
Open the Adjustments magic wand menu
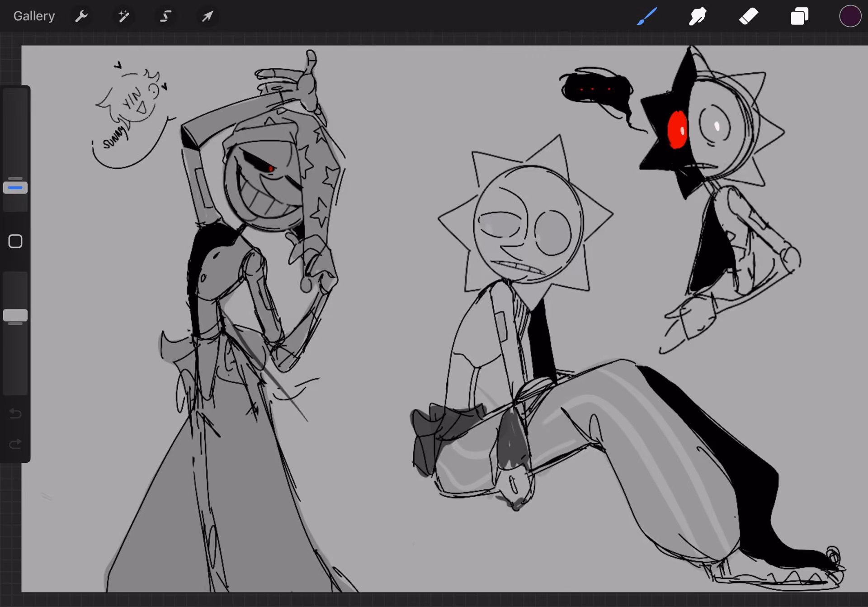(123, 16)
